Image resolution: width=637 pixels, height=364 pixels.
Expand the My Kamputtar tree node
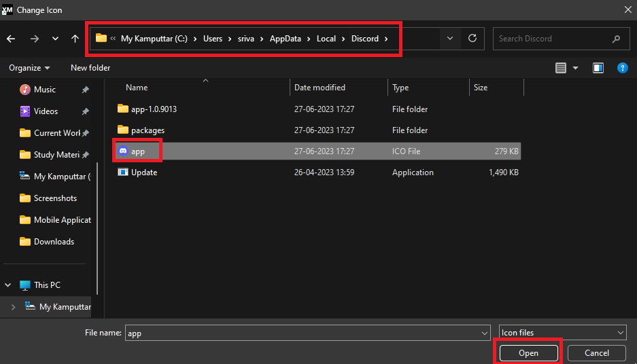pyautogui.click(x=13, y=307)
